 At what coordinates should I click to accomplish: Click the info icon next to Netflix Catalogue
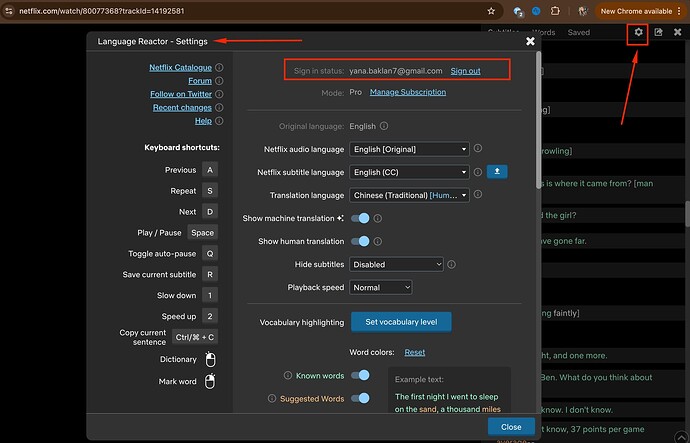pyautogui.click(x=220, y=68)
